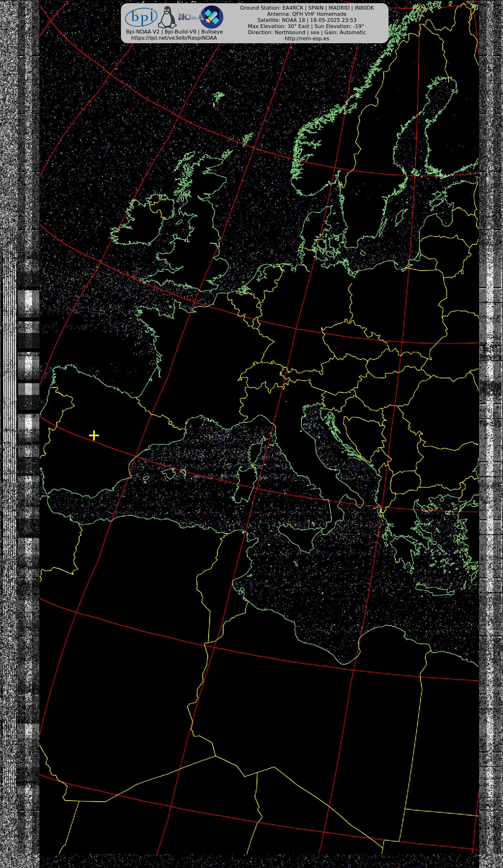Select the 'Satellite: NOAA 18' date line

click(307, 20)
